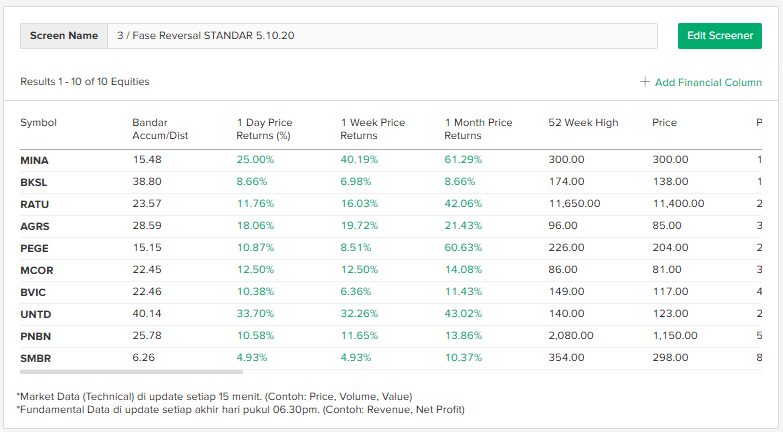Sort by 1 Day Price Returns header
The width and height of the screenshot is (783, 432).
pos(264,129)
